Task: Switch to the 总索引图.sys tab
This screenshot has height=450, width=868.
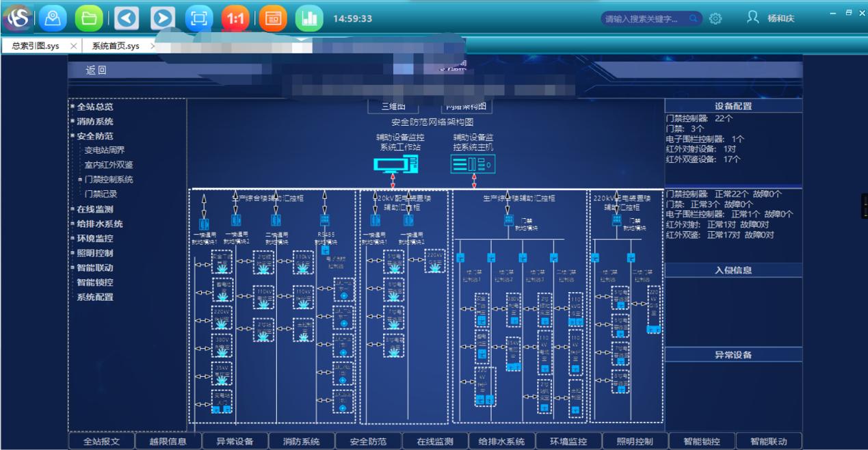Action: tap(36, 46)
